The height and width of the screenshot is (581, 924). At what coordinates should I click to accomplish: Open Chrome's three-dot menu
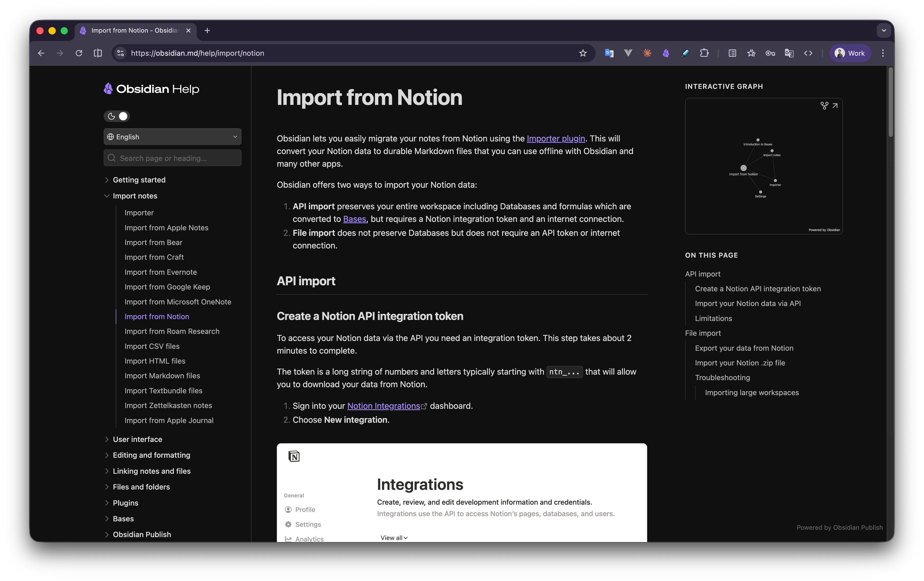pos(882,53)
